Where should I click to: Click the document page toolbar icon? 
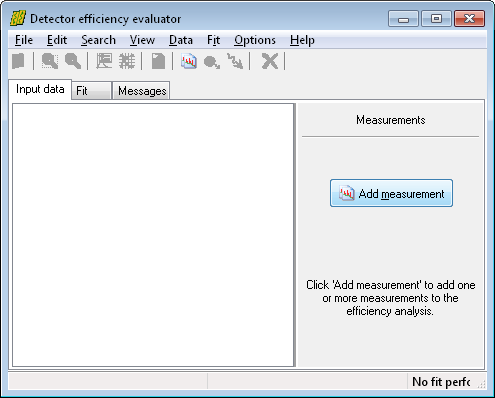pos(158,61)
